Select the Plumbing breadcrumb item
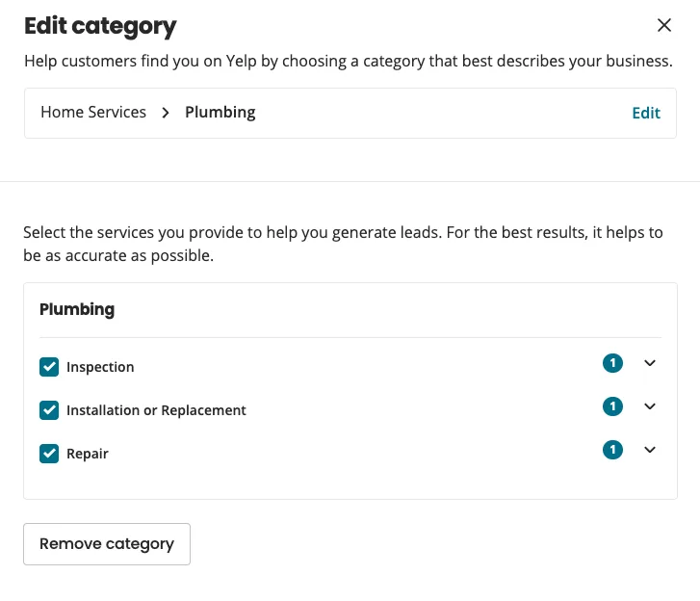 (220, 113)
